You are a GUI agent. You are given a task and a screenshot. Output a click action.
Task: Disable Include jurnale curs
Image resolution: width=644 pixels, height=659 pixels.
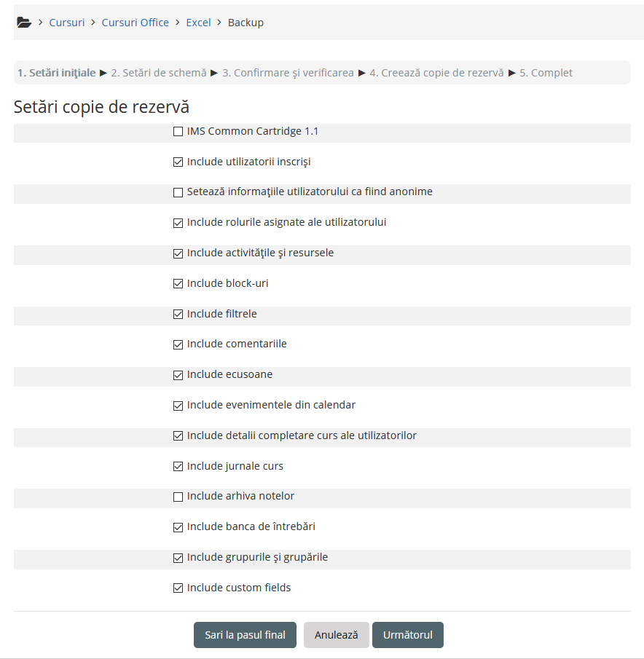click(x=178, y=466)
